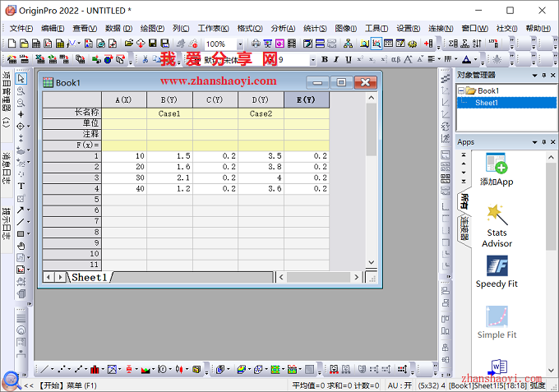Viewport: 559px width, 392px height.
Task: Select the Pointer tool in left toolbar
Action: click(21, 78)
